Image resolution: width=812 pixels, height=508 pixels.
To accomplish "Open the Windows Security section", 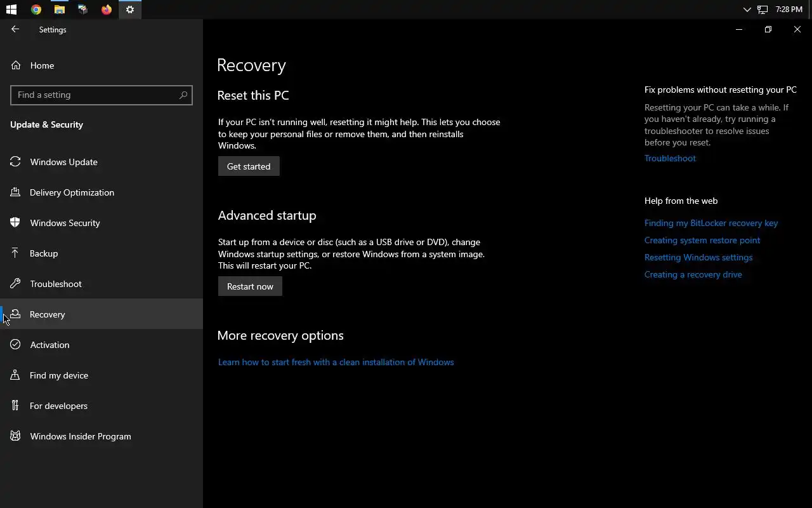I will 101,223.
